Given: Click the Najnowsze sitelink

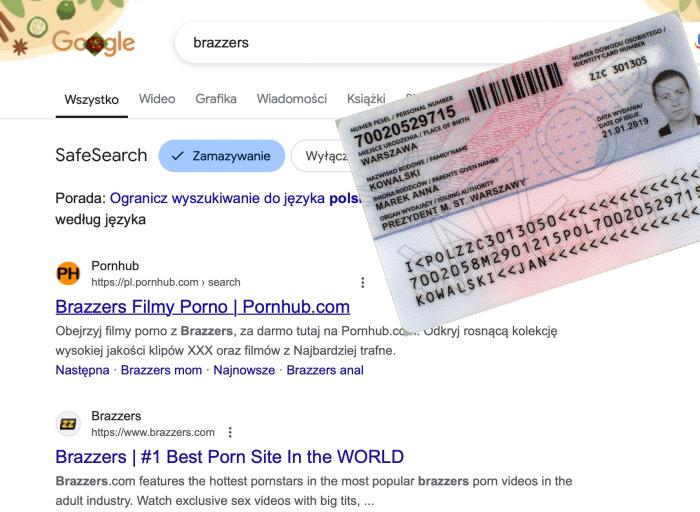Looking at the screenshot, I should coord(244,370).
